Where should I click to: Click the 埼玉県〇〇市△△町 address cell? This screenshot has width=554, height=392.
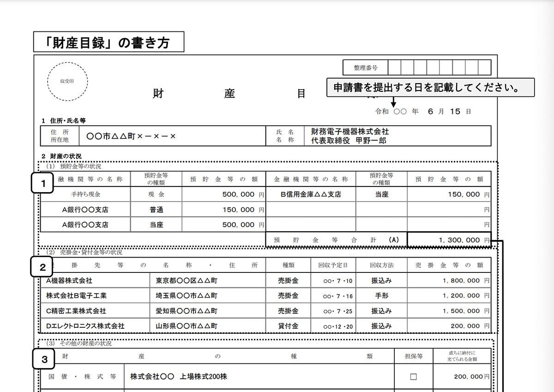(208, 296)
